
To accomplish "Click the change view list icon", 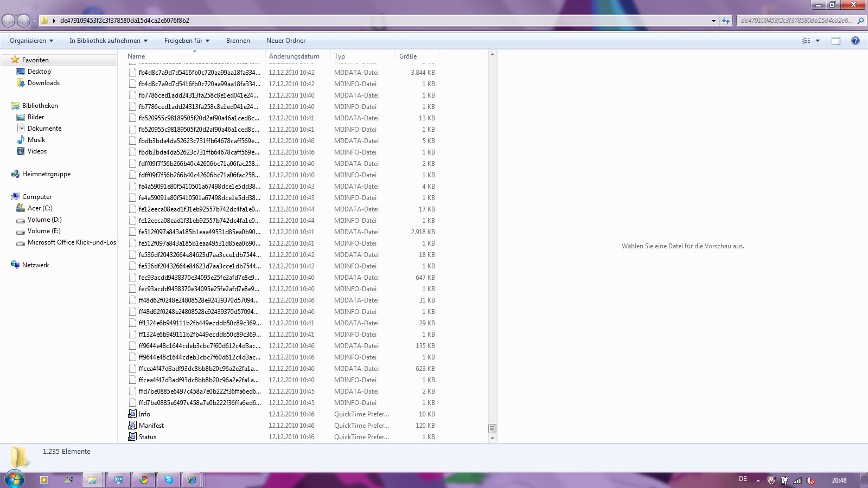I will coord(806,41).
